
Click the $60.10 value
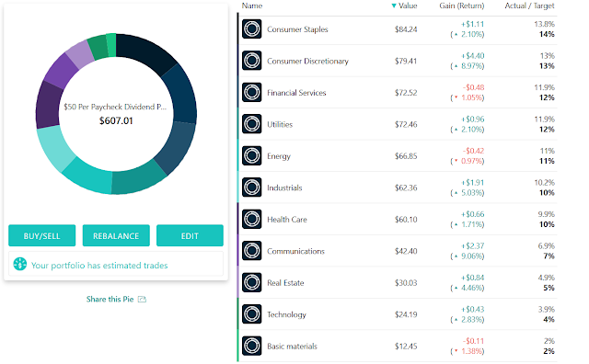pyautogui.click(x=406, y=220)
